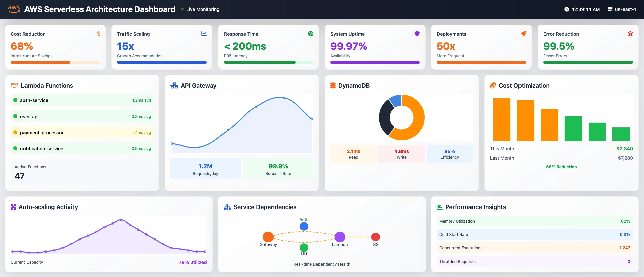Select the auth-service Lambda function row
This screenshot has height=277, width=644.
[82, 100]
